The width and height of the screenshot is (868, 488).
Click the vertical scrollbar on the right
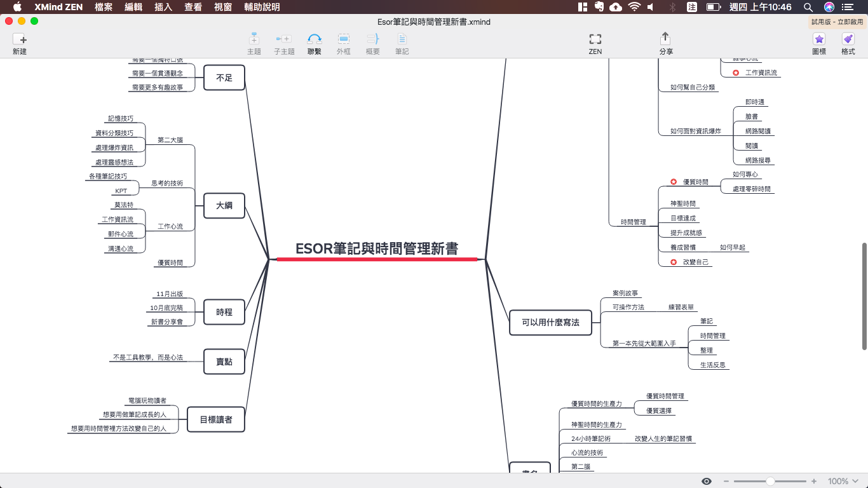864,295
